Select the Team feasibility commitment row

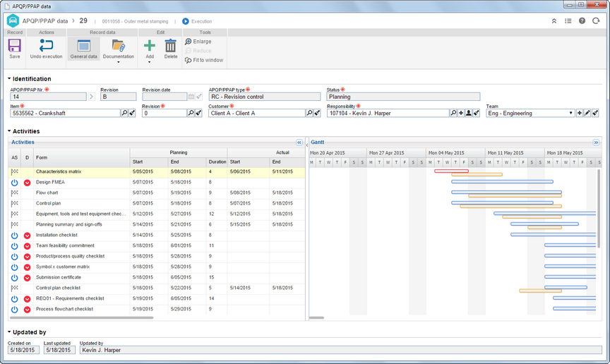pos(157,245)
